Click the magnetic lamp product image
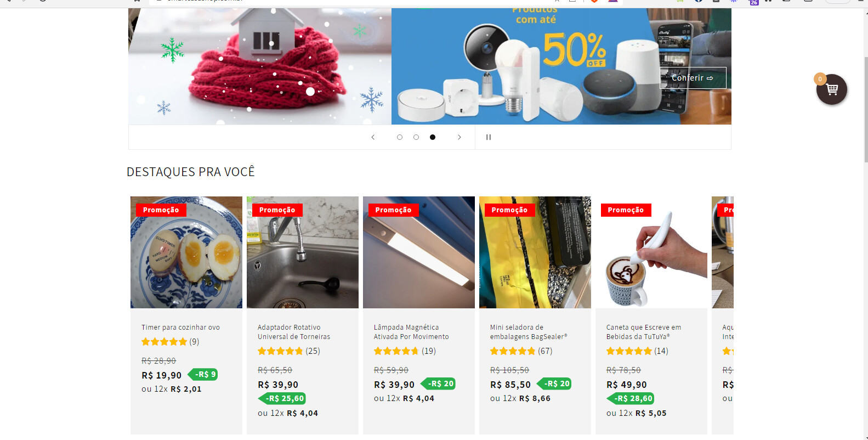 (419, 252)
